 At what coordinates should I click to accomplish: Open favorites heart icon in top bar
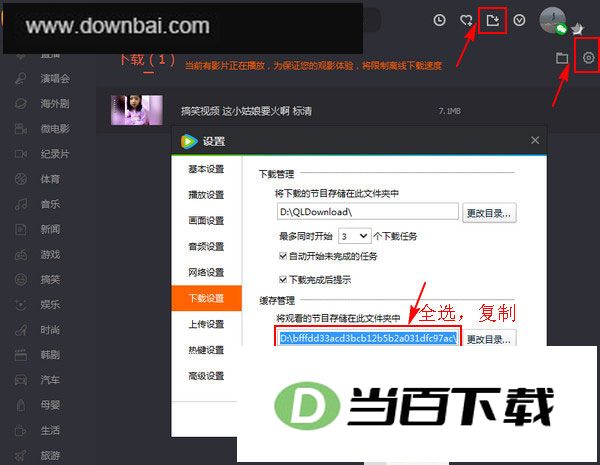pos(466,20)
